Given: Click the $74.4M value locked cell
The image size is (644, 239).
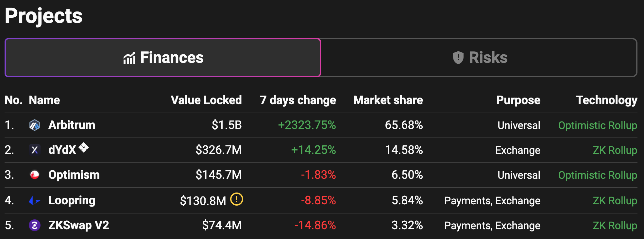Looking at the screenshot, I should tap(222, 225).
